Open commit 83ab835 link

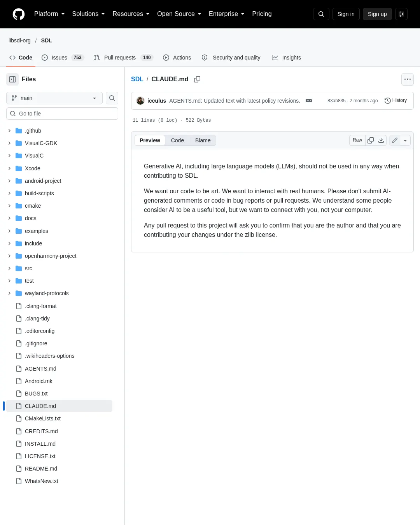336,101
